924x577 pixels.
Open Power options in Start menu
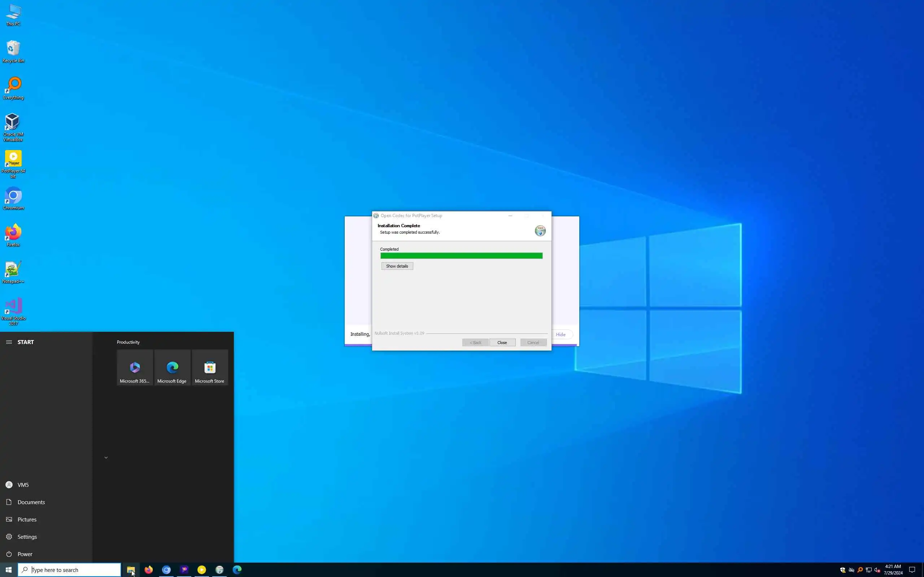tap(25, 554)
